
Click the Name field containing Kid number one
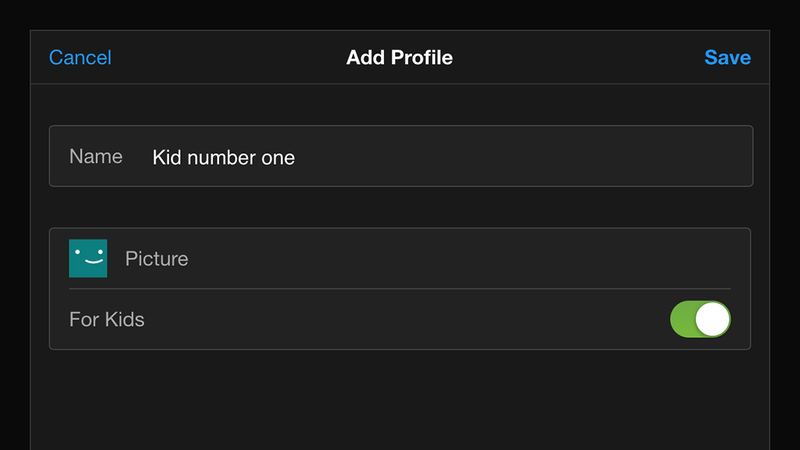click(x=401, y=156)
